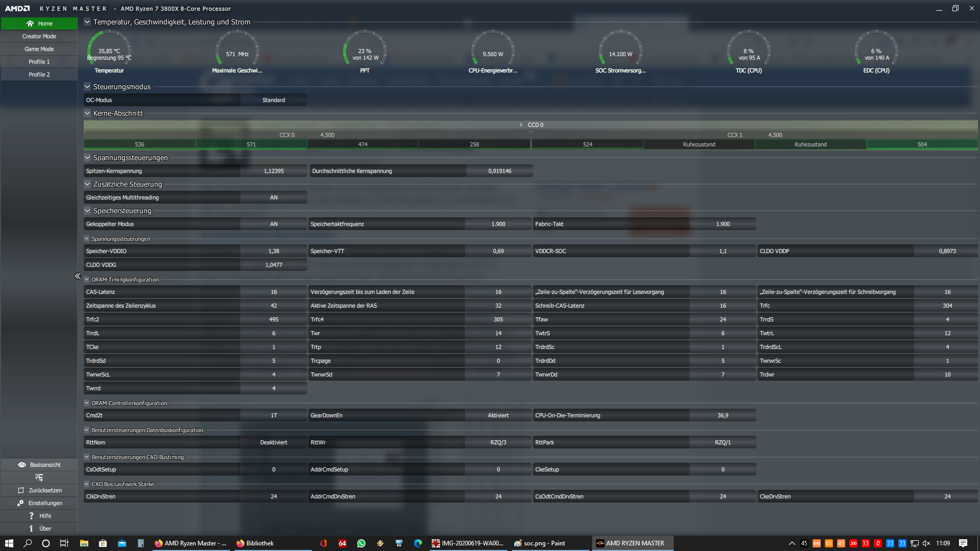
Task: Collapse the Spannungssteuerungen section under Speichersteuerung
Action: 87,239
